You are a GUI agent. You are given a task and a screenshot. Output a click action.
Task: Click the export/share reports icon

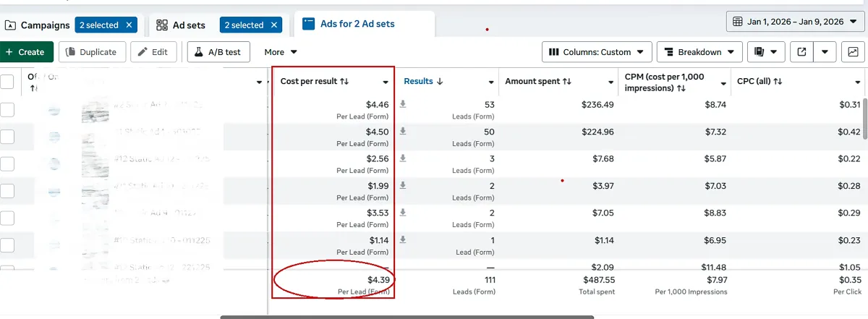click(802, 52)
